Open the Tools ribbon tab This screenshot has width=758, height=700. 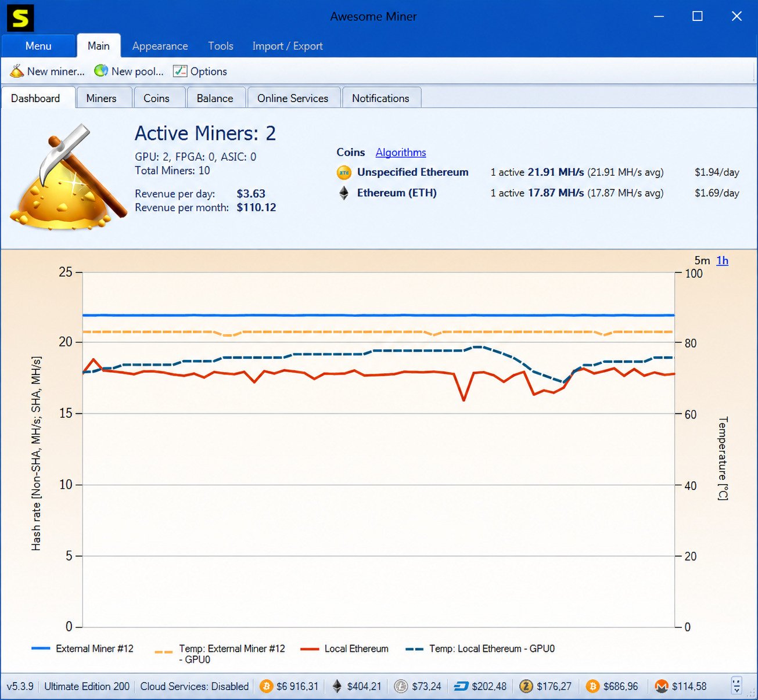point(221,46)
